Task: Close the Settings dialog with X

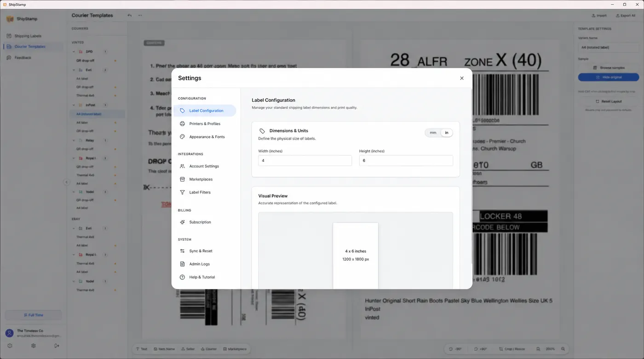Action: (x=462, y=78)
